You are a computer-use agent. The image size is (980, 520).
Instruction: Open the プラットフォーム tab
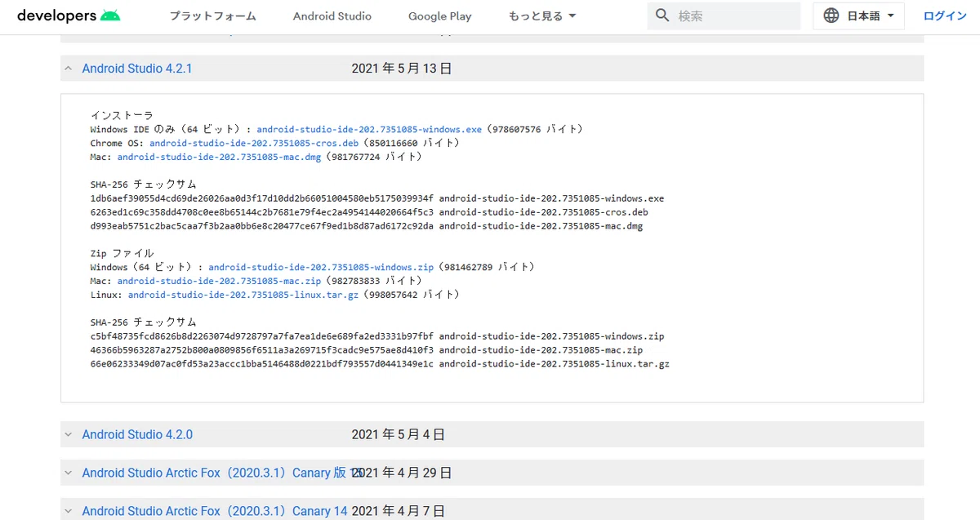pos(213,16)
